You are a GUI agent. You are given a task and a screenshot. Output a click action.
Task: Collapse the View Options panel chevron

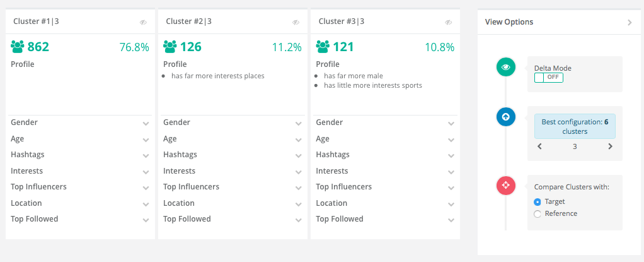(x=630, y=23)
